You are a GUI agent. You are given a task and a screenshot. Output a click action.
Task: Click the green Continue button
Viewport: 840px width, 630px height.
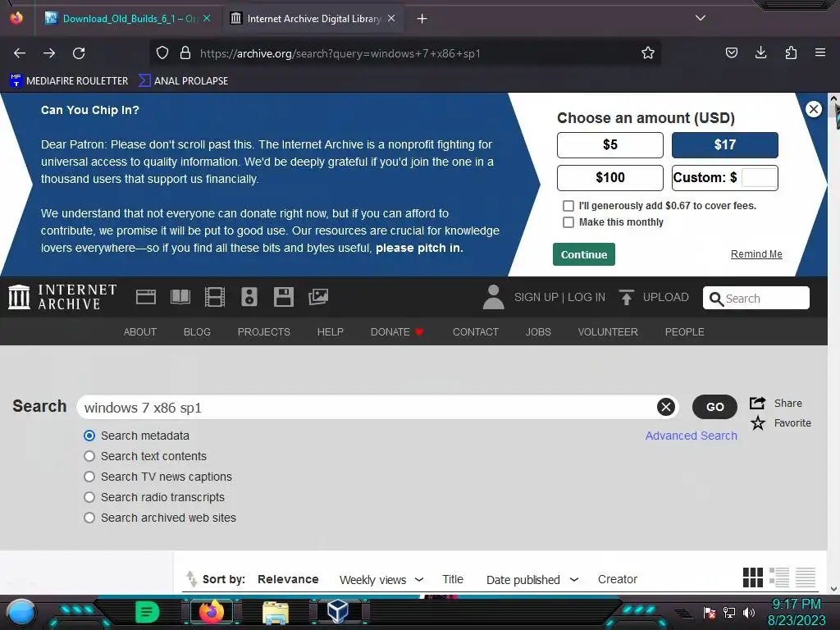584,254
